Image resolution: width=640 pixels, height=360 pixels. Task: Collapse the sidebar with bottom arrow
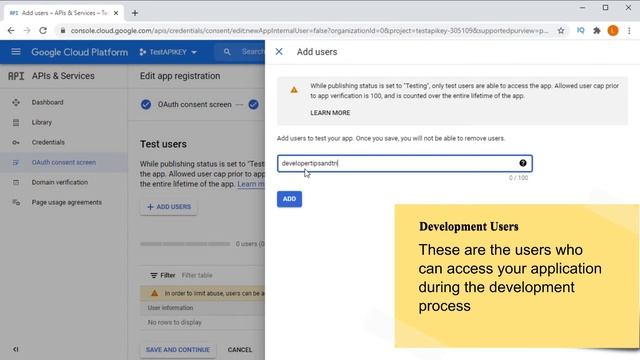coord(16,349)
